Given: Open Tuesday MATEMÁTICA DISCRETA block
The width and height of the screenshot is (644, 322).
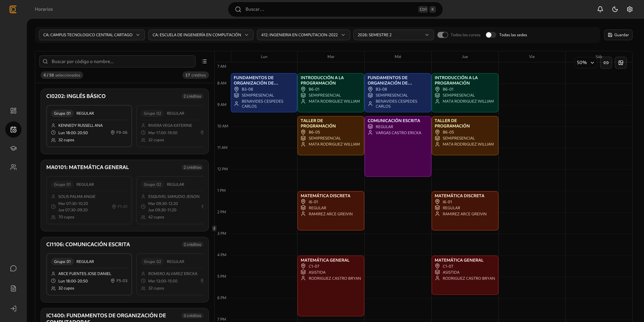Looking at the screenshot, I should (x=331, y=211).
